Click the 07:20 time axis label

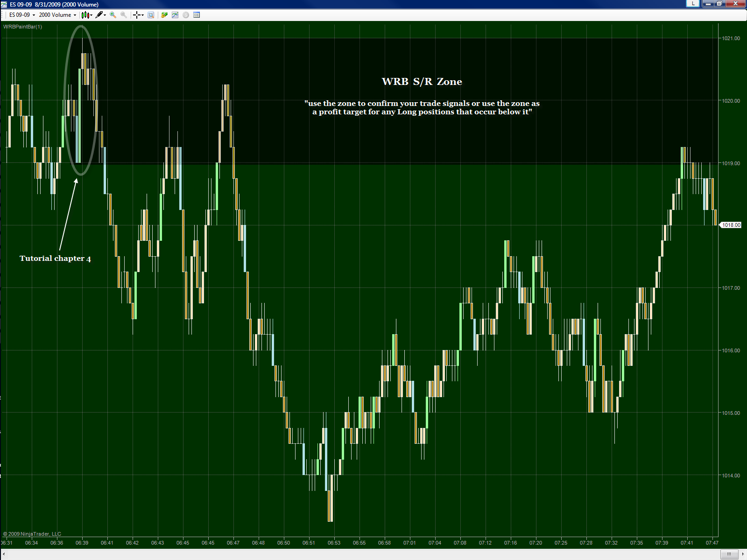536,543
